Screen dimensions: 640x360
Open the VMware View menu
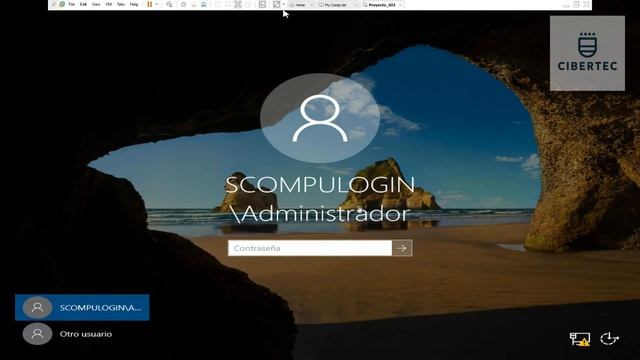click(x=96, y=4)
